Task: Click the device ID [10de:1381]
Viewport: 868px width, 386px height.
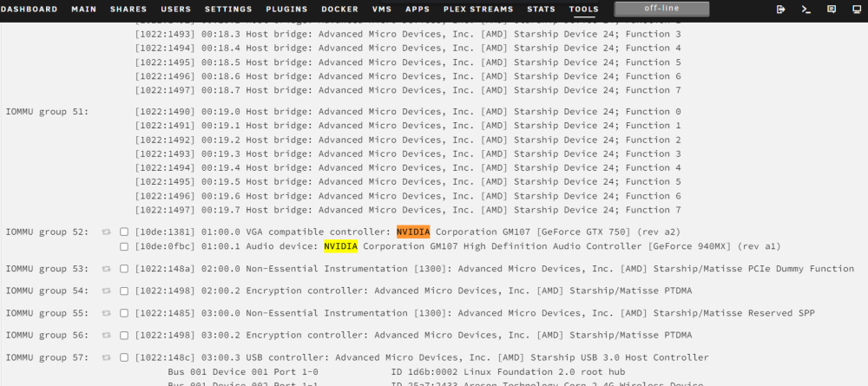Action: [165, 232]
